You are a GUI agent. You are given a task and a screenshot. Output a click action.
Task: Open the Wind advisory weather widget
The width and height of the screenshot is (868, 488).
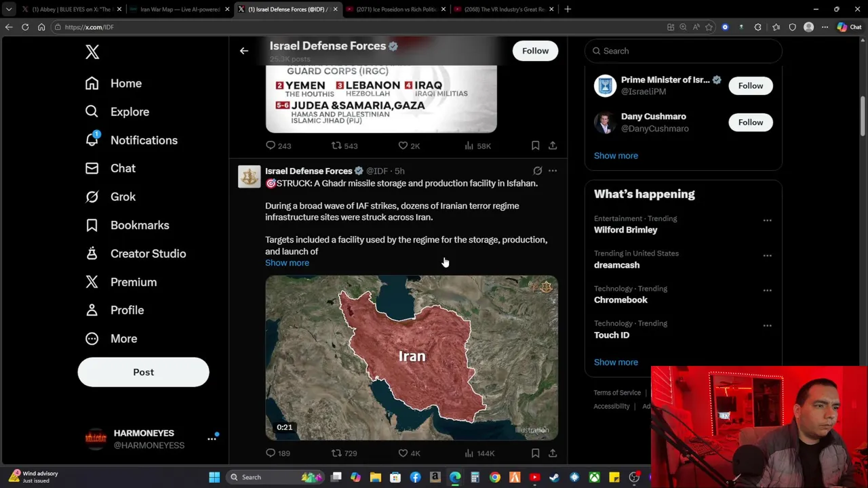point(34,477)
